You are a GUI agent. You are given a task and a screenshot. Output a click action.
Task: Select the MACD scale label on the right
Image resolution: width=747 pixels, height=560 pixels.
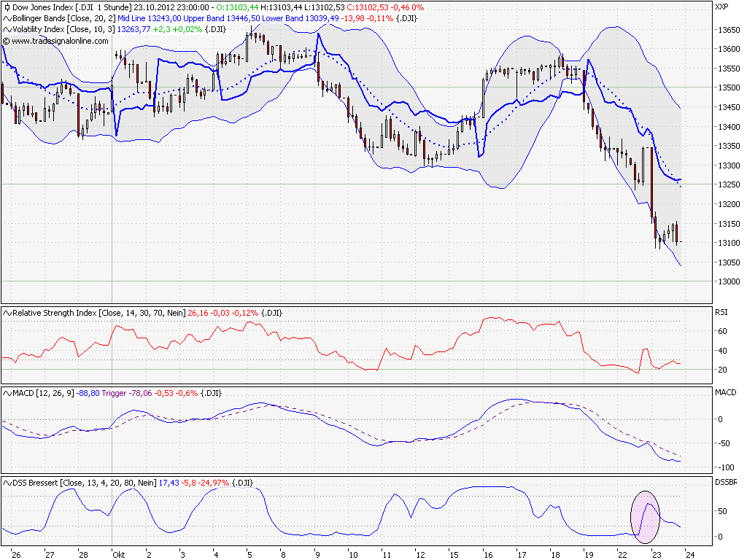(x=727, y=391)
